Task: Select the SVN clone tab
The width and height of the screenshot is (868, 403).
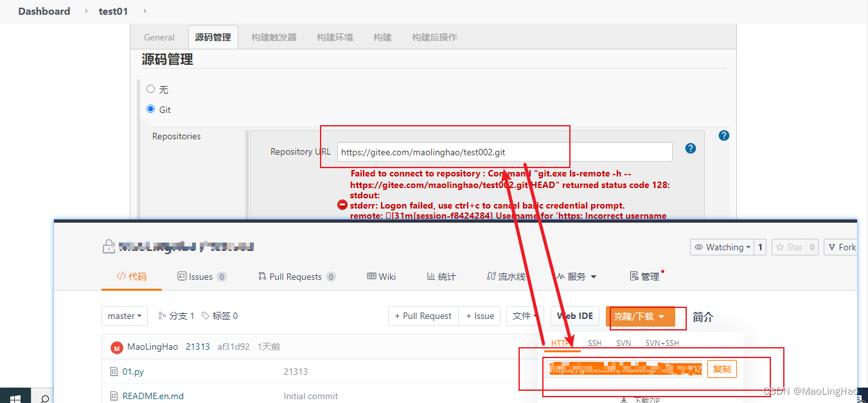Action: (623, 343)
